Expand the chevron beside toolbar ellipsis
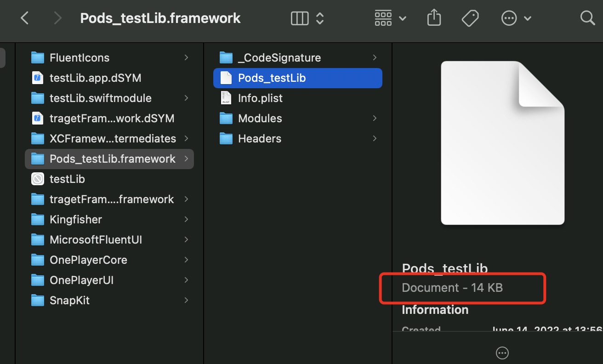The image size is (603, 364). tap(528, 19)
